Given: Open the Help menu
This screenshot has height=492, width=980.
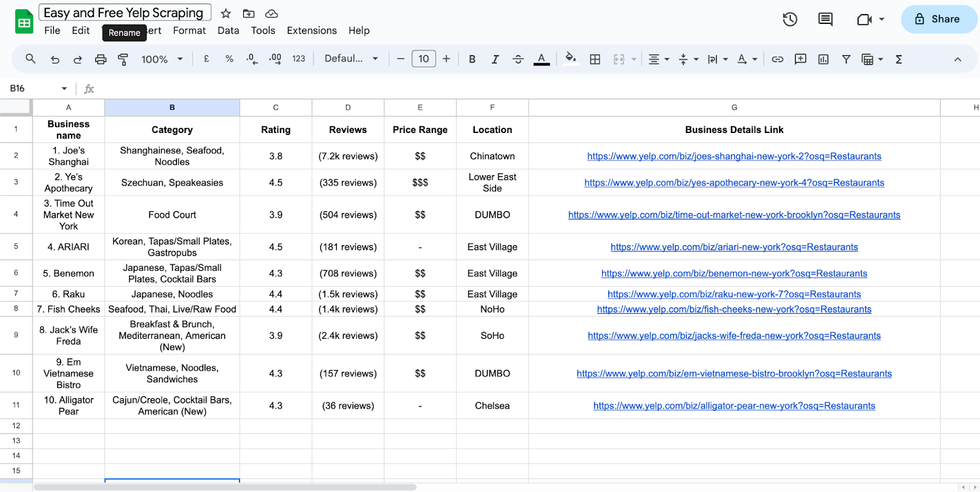Looking at the screenshot, I should pos(359,31).
